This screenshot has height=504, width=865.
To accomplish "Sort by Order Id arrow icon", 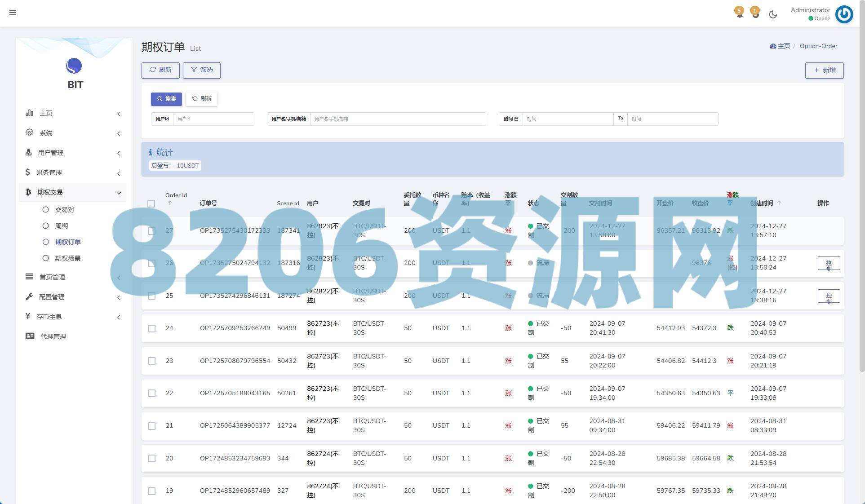I will (x=170, y=203).
